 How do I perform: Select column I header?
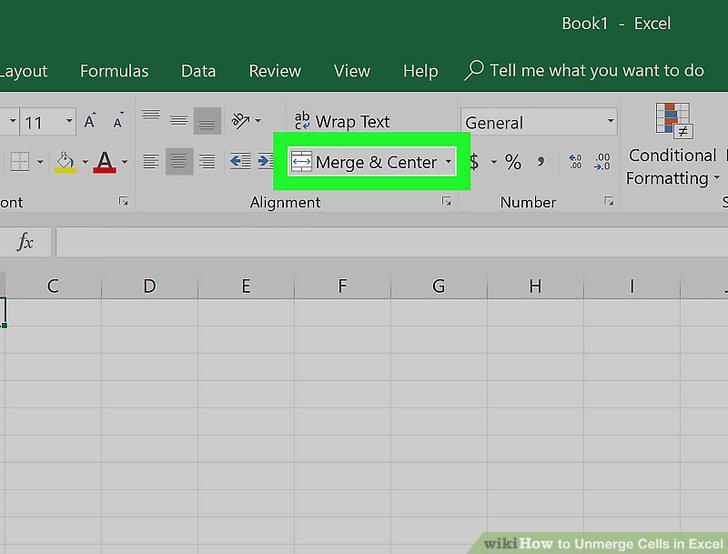[632, 286]
